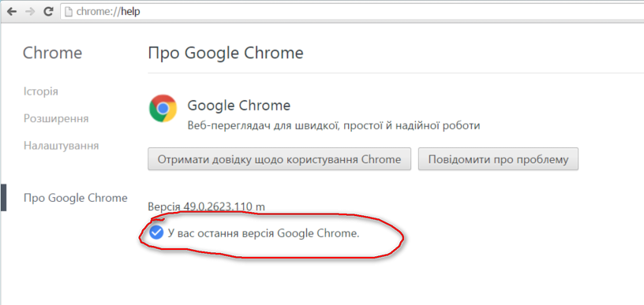Viewport: 644px width, 305px height.
Task: Click the Веб-переглядач description line
Action: (334, 125)
